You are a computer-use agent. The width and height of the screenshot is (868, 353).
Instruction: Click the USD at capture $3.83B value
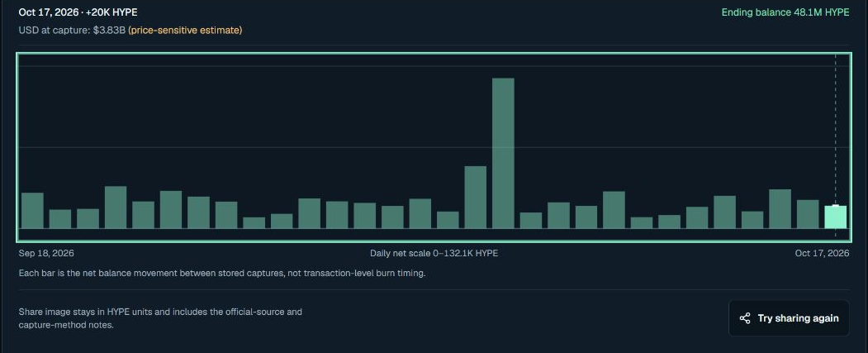[72, 30]
